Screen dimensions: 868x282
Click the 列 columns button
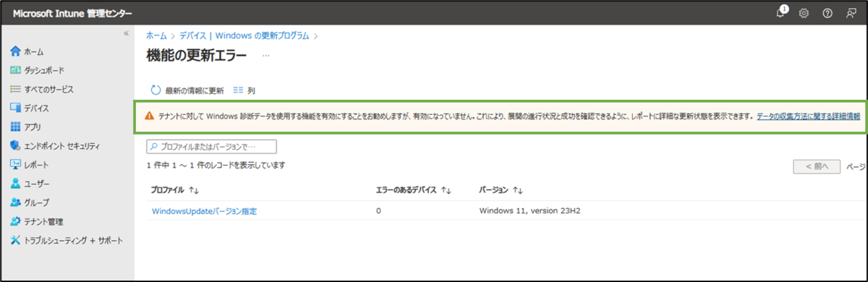point(244,90)
